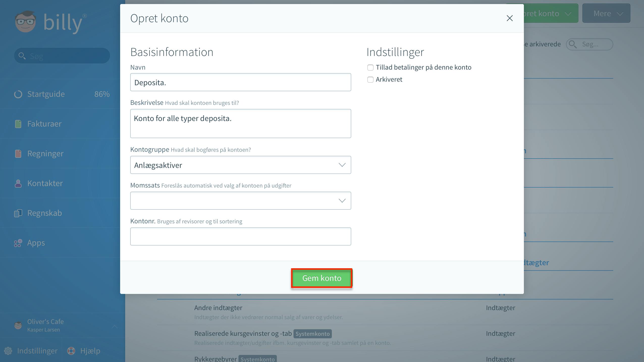Screen dimensions: 644x362
Task: Expand the Oliver's Cafe company switcher
Action: point(63,325)
